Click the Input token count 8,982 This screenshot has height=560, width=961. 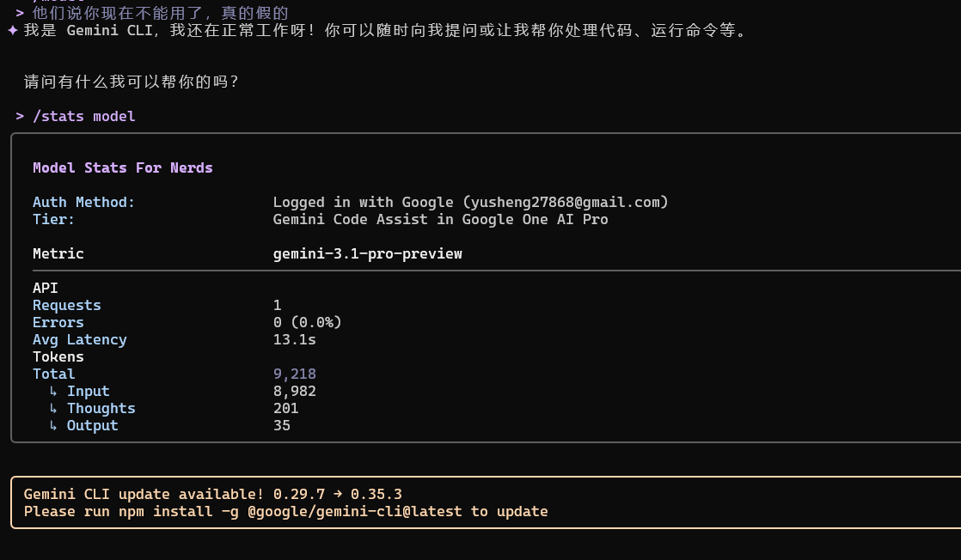point(295,391)
